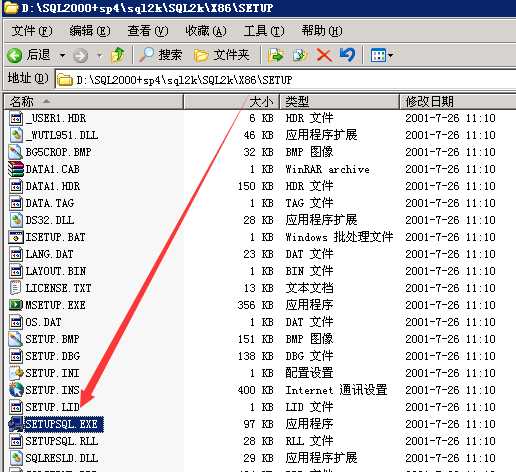Select the DATA.TAG file icon
The height and width of the screenshot is (472, 516).
pos(16,203)
